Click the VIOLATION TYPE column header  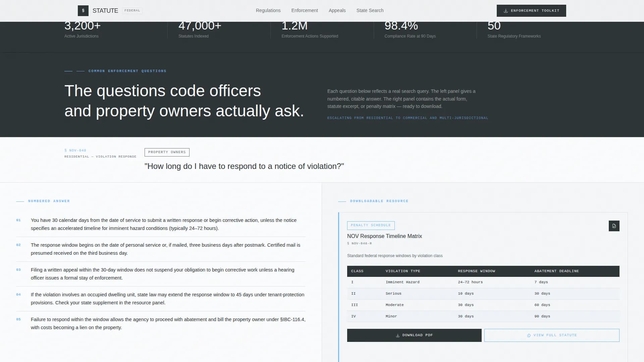(403, 271)
